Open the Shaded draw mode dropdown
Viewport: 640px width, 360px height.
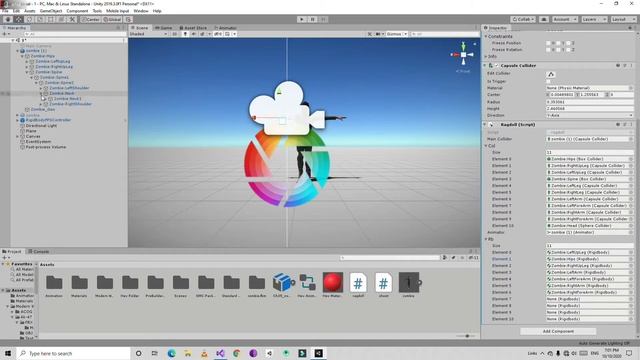[148, 34]
